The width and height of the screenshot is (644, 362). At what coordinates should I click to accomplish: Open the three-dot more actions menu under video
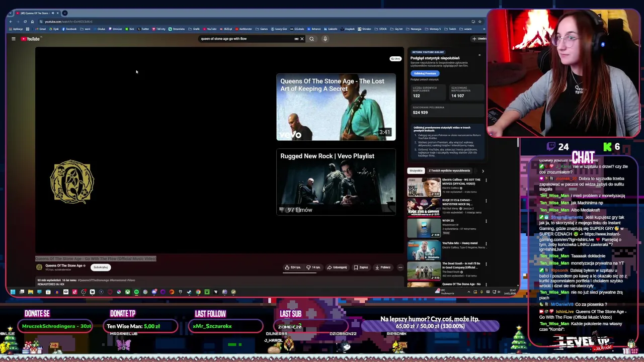(400, 267)
